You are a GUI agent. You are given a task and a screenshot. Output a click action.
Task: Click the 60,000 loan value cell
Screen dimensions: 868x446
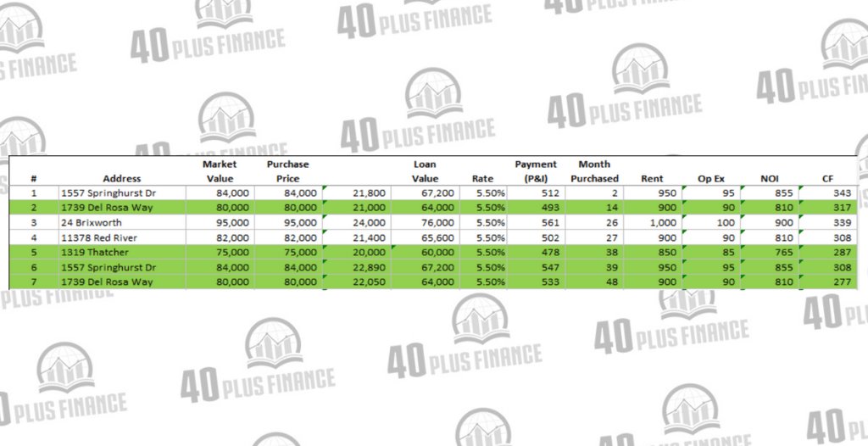pos(426,252)
